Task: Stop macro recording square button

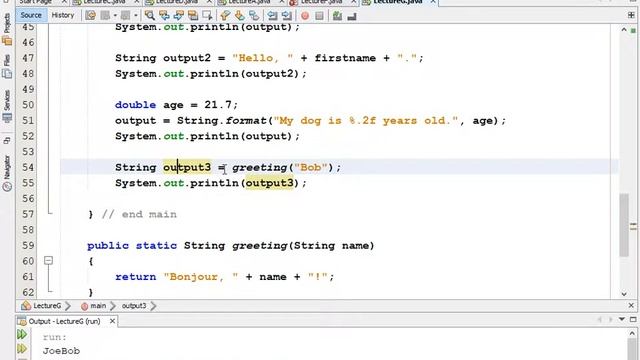Action: pyautogui.click(x=319, y=16)
